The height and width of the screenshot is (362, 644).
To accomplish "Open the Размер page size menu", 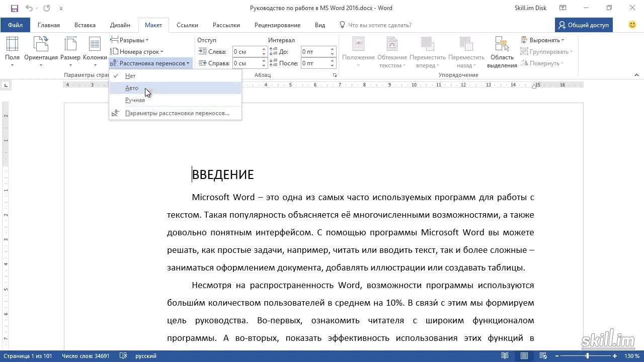I will 70,51.
